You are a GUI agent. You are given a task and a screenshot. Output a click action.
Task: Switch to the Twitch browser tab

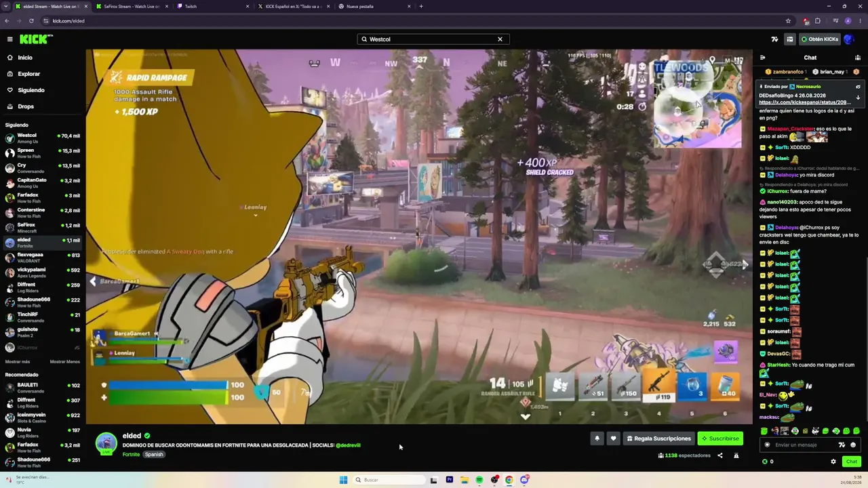coord(212,7)
